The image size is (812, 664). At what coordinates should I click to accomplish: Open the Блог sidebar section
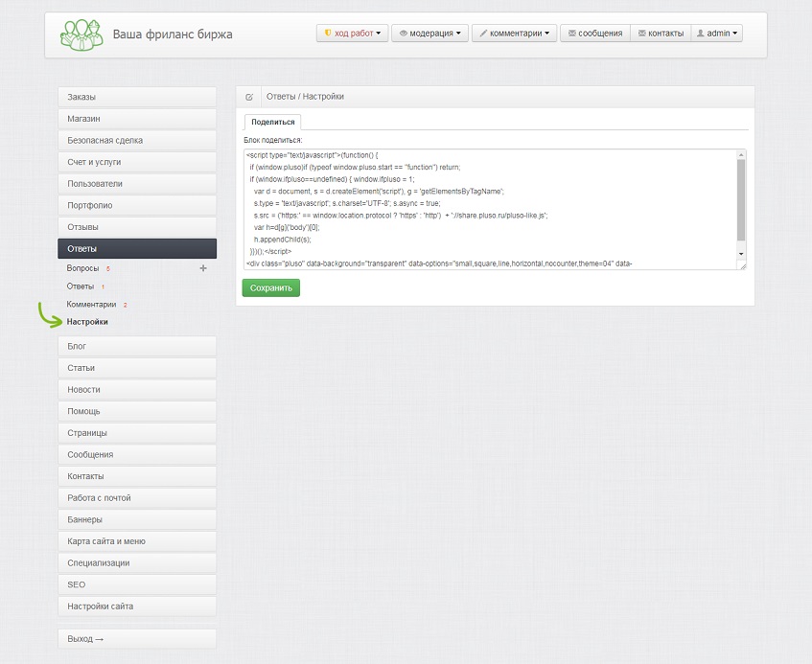click(137, 346)
